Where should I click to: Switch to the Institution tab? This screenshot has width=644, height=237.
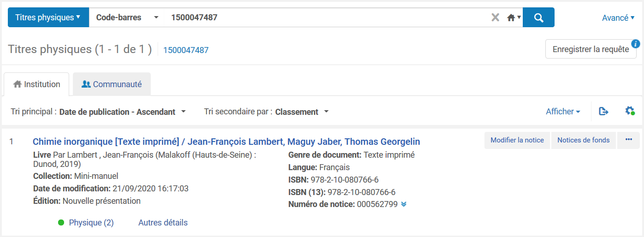pyautogui.click(x=37, y=84)
